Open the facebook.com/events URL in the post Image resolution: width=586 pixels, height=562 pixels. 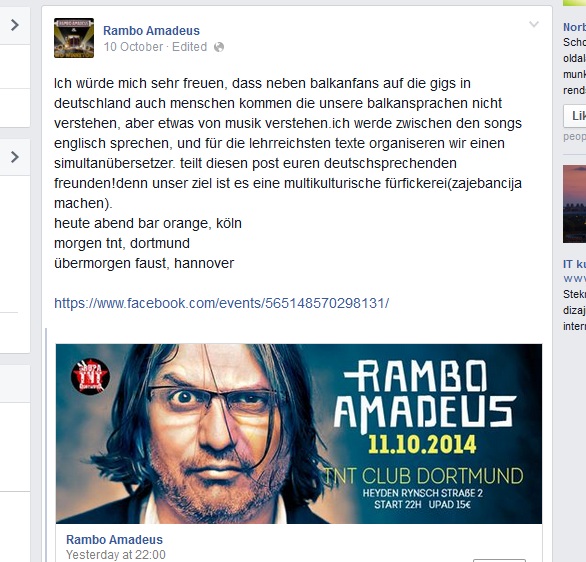[x=222, y=303]
